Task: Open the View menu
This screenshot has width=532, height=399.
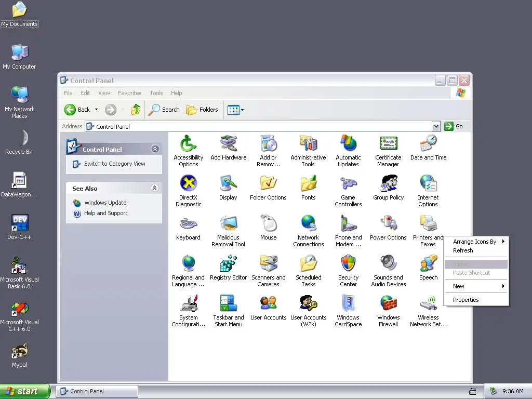Action: 104,93
